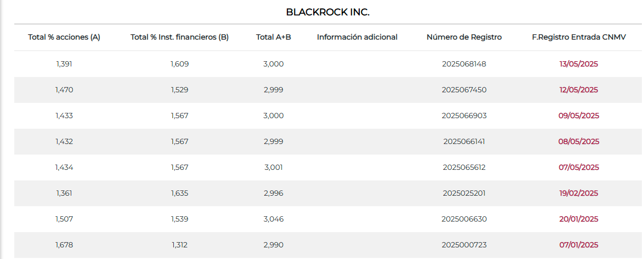Click the F.Registro Entrada CNMV column header
Viewport: 644px width, 259px height.
click(579, 37)
